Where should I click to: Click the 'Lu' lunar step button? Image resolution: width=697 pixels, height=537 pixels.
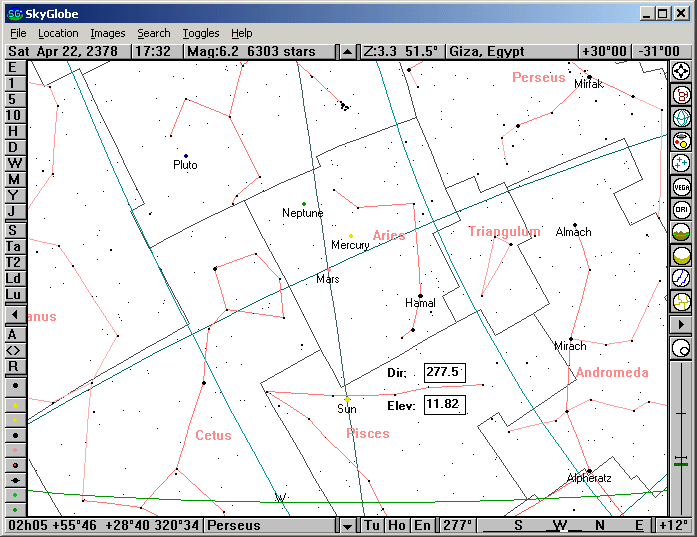tap(14, 294)
